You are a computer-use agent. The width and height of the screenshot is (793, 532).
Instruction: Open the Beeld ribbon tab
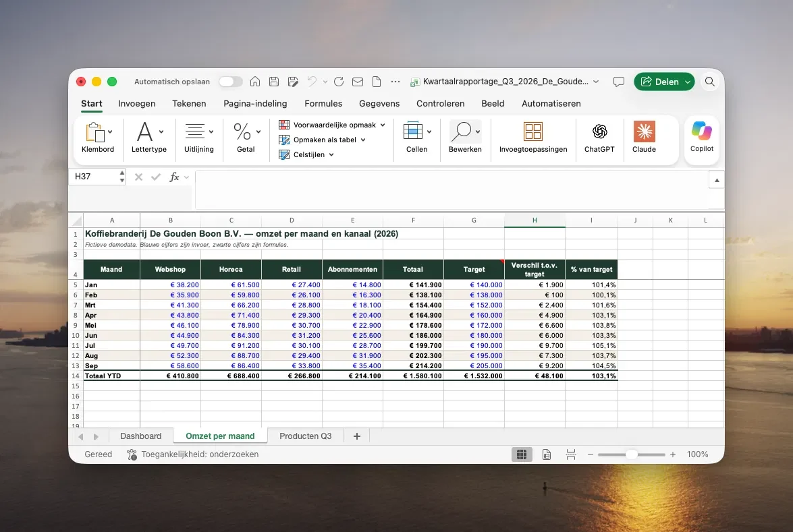coord(493,104)
